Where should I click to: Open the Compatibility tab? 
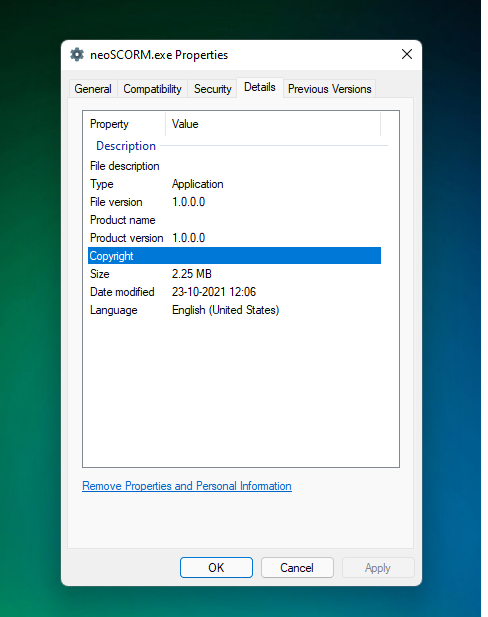click(x=152, y=89)
